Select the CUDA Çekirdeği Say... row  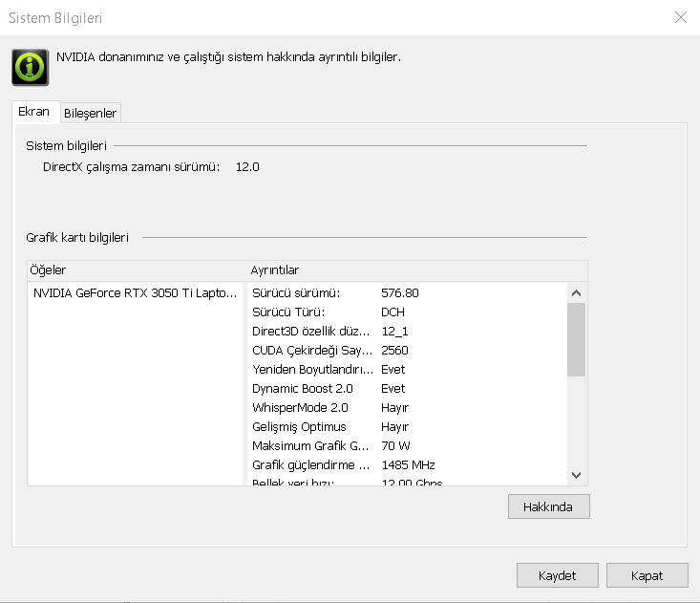[407, 351]
